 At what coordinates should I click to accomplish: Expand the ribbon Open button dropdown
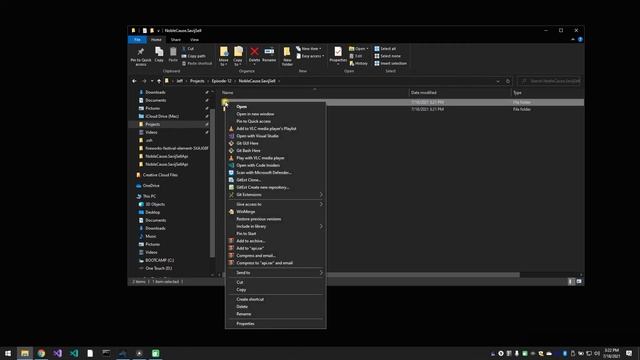click(x=367, y=49)
